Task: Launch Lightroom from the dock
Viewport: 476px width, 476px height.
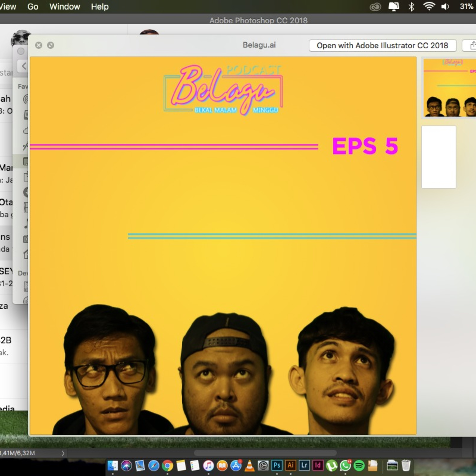Action: [x=304, y=465]
